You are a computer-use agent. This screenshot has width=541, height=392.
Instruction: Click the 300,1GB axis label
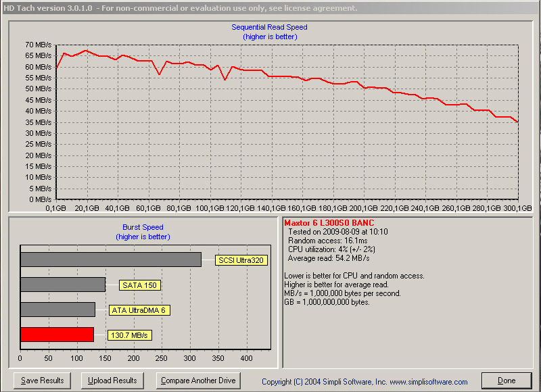pos(517,208)
